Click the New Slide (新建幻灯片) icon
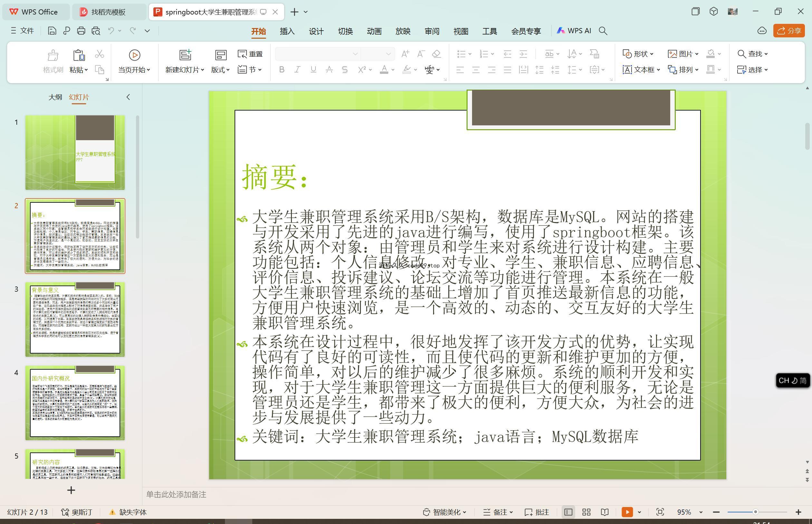The image size is (812, 524). coord(185,55)
